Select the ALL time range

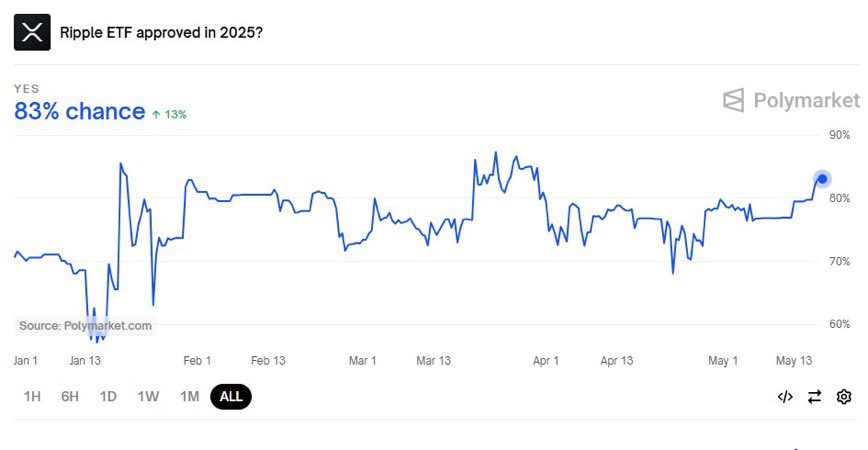point(231,397)
